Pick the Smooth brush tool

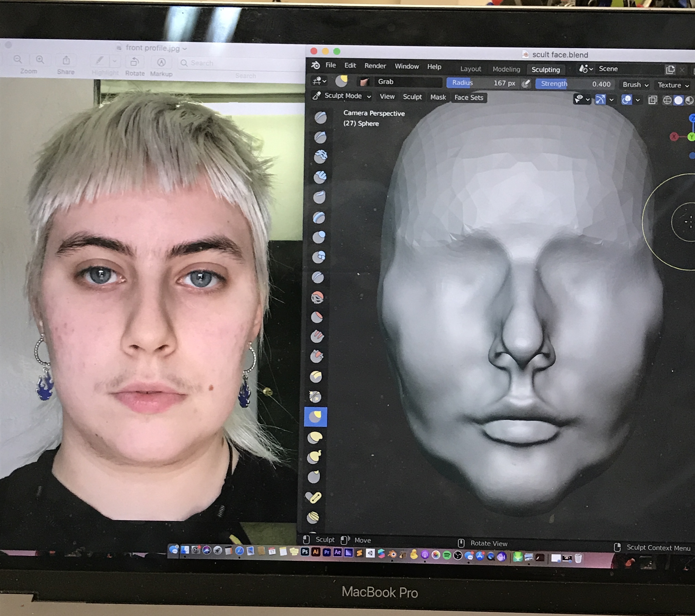point(318,298)
